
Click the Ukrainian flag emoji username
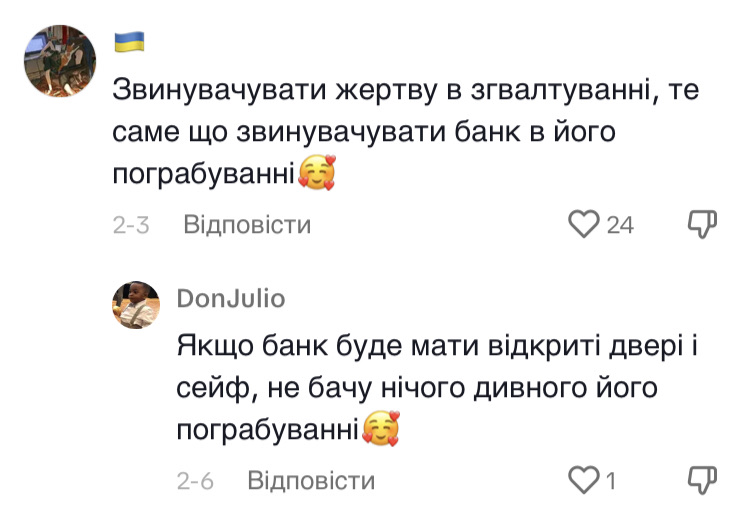[130, 42]
